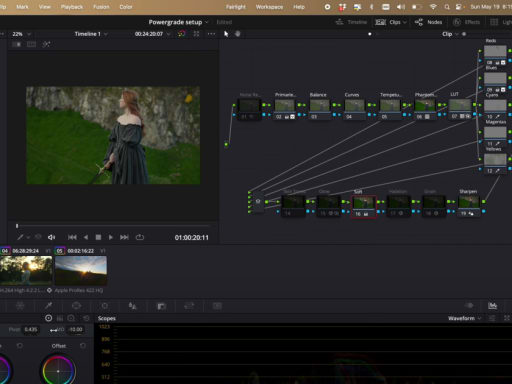Viewport: 512px width, 384px height.
Task: Click the macOS volume icon
Action: click(401, 7)
